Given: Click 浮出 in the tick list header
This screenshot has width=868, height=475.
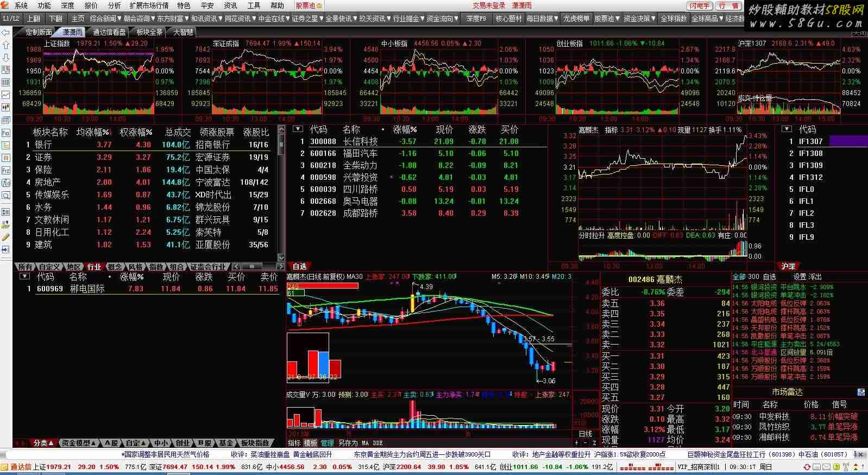Looking at the screenshot, I should click(x=815, y=277).
